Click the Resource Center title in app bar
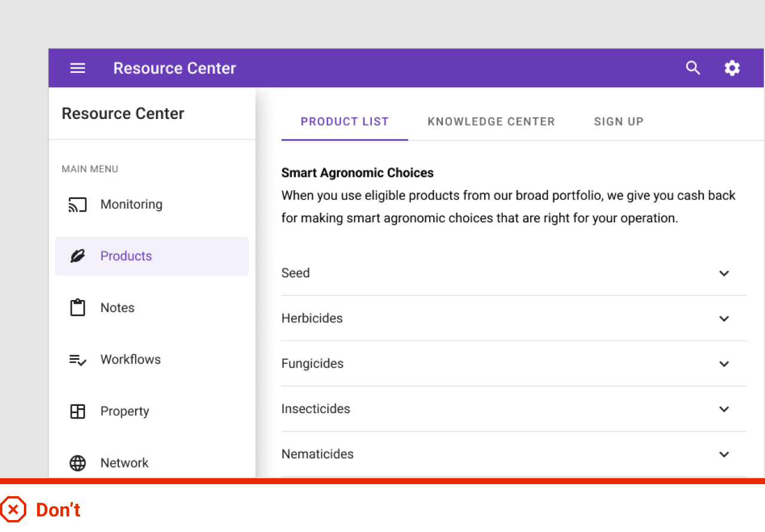 175,68
